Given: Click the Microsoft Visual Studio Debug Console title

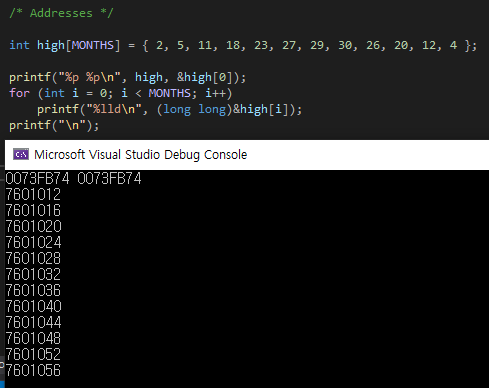Looking at the screenshot, I should point(140,155).
